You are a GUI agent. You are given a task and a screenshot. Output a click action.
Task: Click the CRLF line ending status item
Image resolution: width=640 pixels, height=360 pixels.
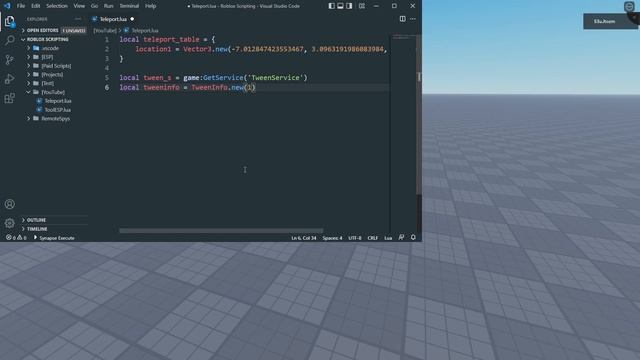pyautogui.click(x=373, y=238)
